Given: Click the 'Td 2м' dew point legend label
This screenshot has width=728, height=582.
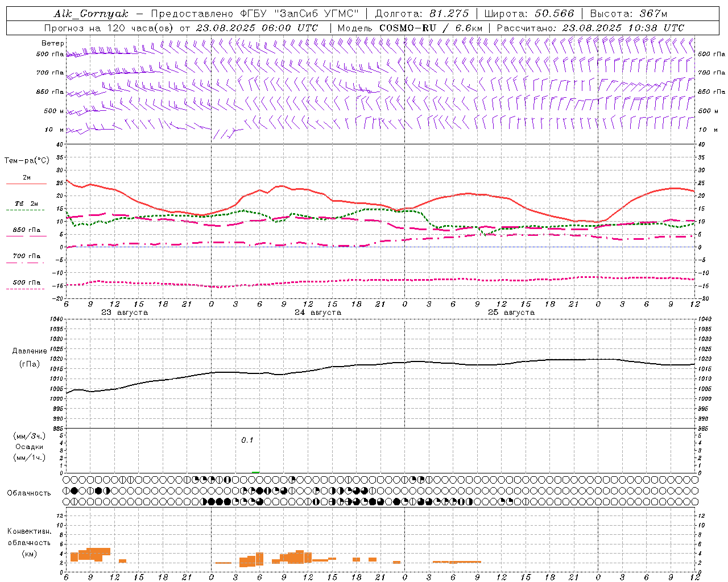Looking at the screenshot, I should [x=26, y=203].
